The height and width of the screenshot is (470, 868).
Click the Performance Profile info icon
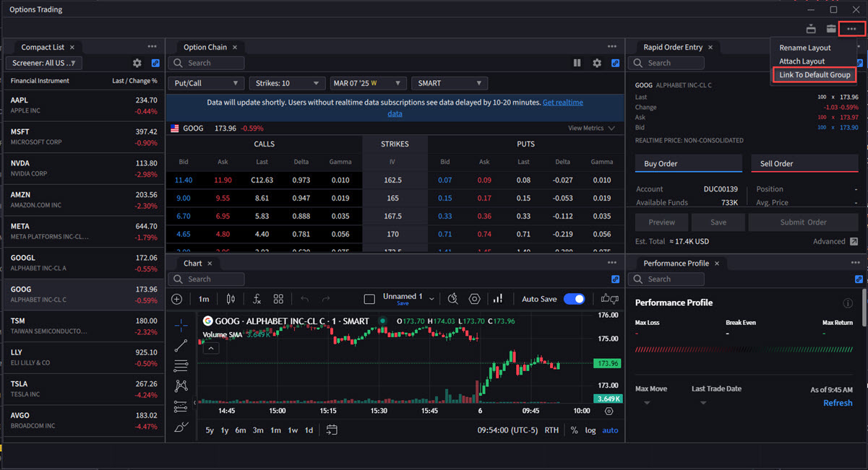848,303
